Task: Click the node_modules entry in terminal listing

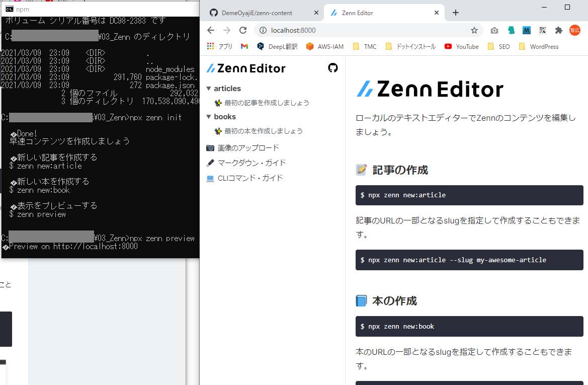Action: click(170, 69)
